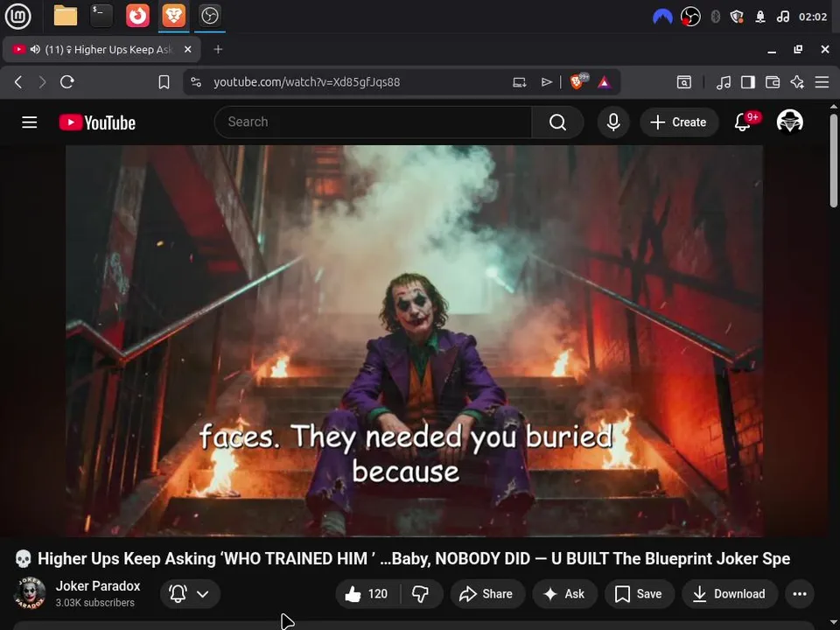Open the account avatar menu
This screenshot has height=630, width=840.
click(x=789, y=122)
